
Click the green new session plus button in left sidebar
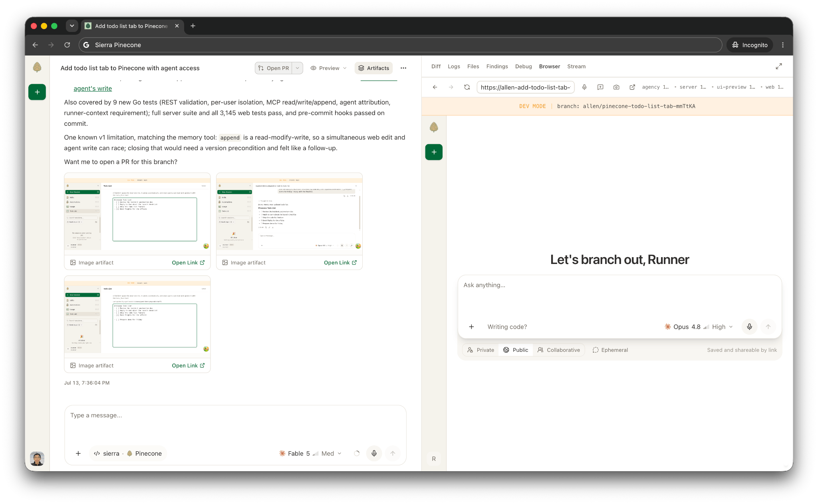point(37,92)
